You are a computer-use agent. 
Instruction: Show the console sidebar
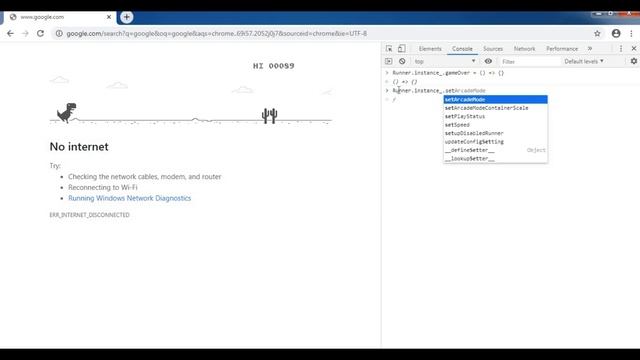click(389, 61)
